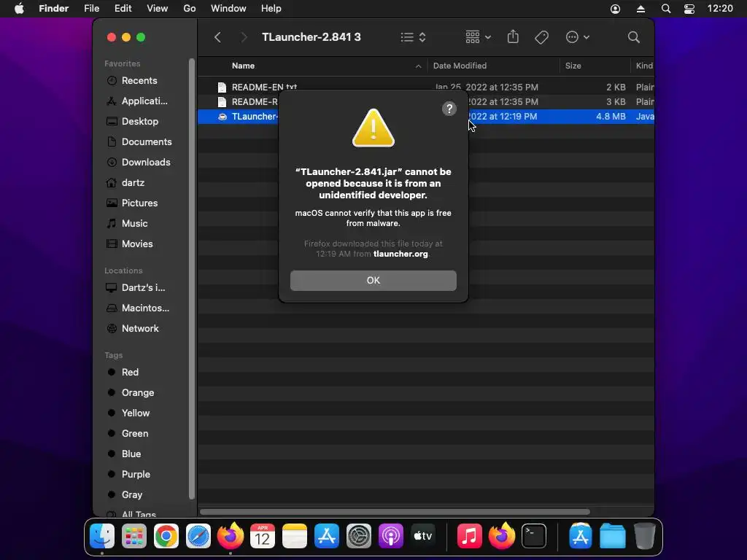Click the Share toolbar icon

pyautogui.click(x=513, y=36)
